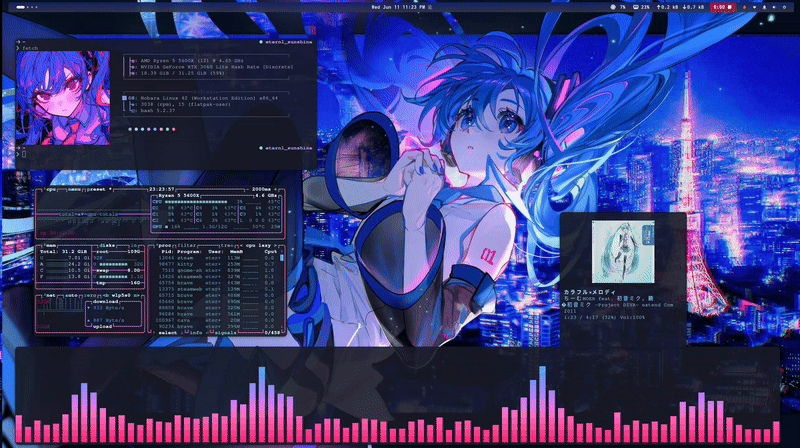Click left arrow before 'cpu lazy' sorting
The height and width of the screenshot is (448, 800).
coord(241,245)
